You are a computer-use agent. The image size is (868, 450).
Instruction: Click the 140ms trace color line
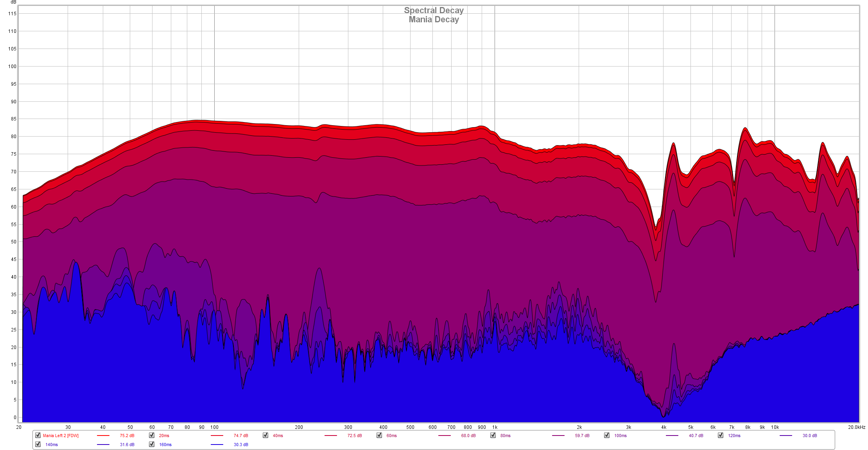[x=103, y=445]
